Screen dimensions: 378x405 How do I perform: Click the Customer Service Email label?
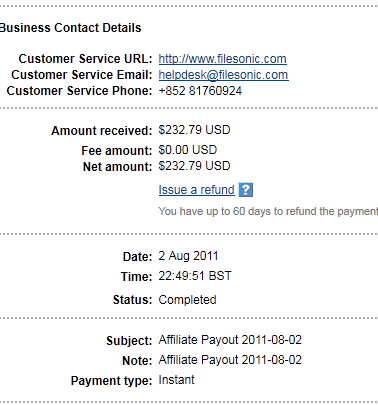coord(82,75)
